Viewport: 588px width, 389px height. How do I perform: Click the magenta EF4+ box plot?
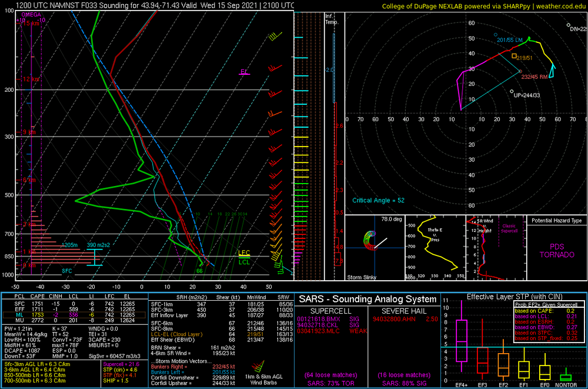(461, 341)
